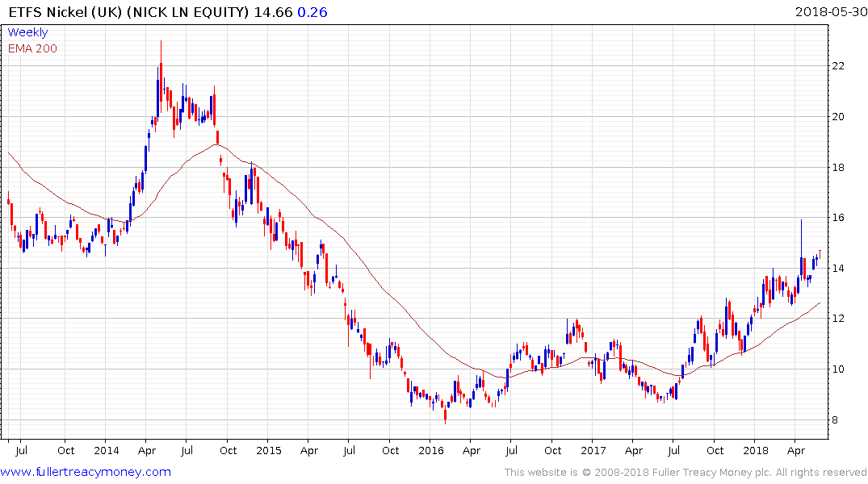This screenshot has width=868, height=484.
Task: Click the x-axis label 2015
Action: point(269,450)
